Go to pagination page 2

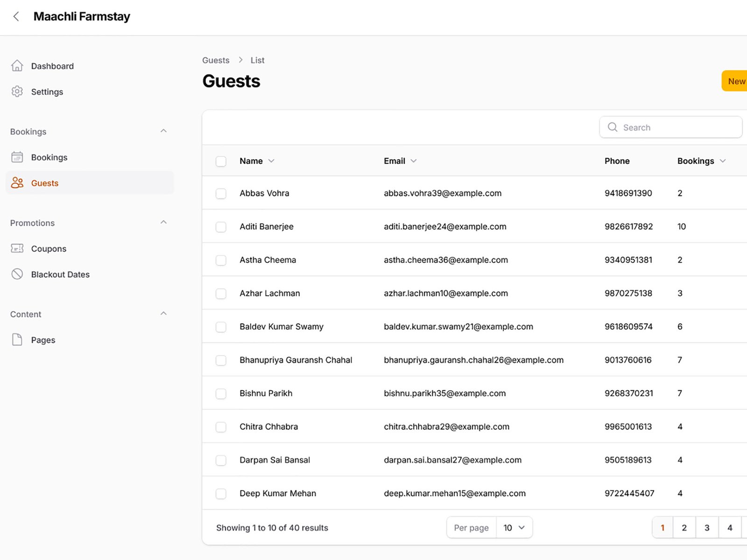click(684, 528)
